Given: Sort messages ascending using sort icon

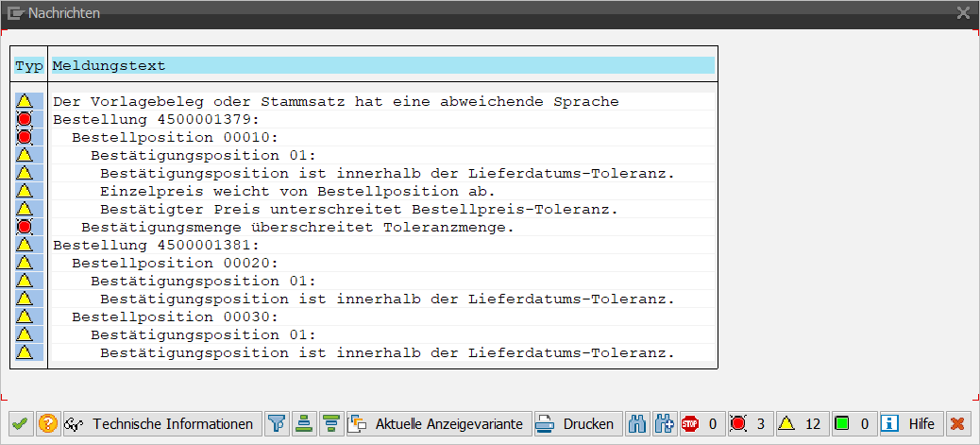Looking at the screenshot, I should point(304,424).
